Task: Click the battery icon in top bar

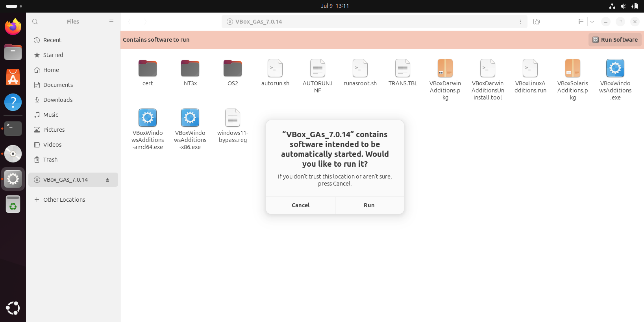Action: (635, 6)
